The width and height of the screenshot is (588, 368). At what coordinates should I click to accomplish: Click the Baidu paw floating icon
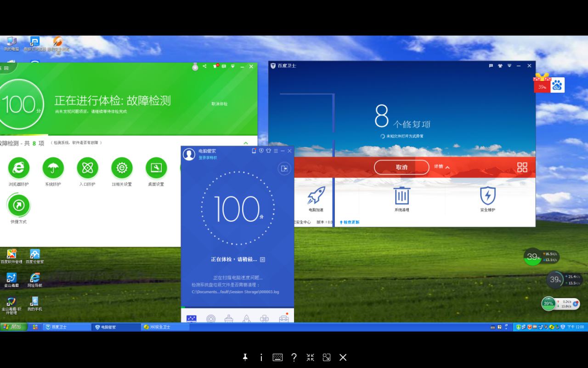(557, 85)
